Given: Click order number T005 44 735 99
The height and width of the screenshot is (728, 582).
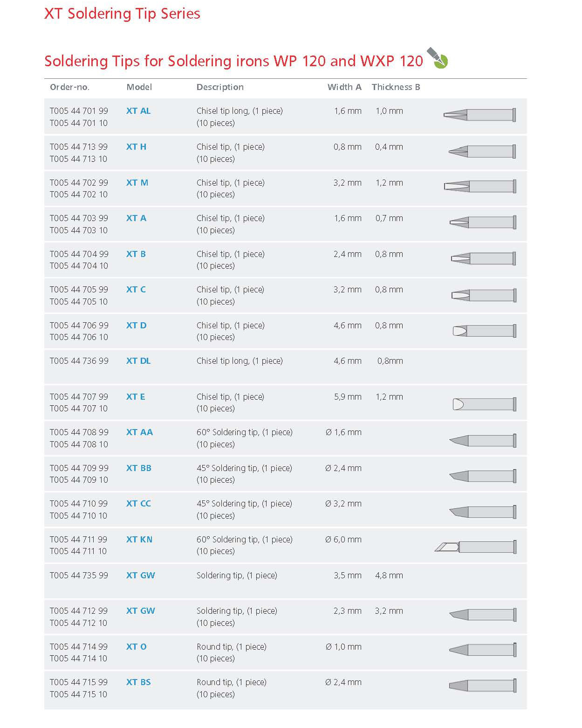Looking at the screenshot, I should tap(79, 575).
